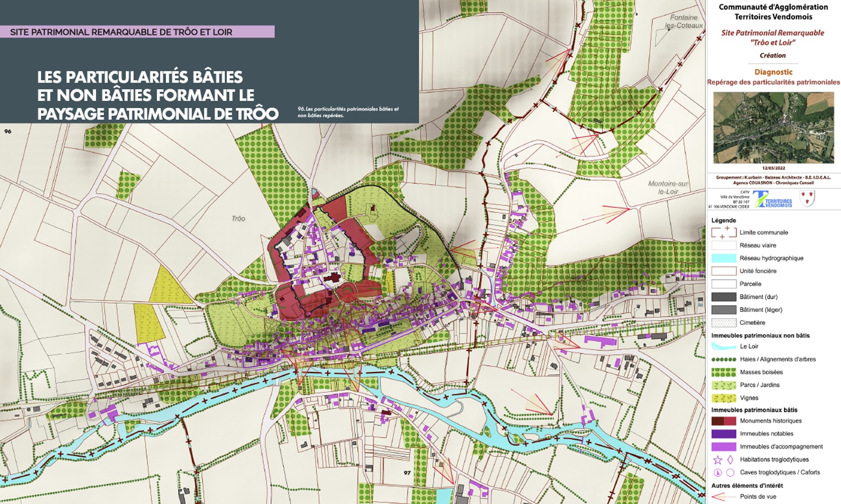Screen dimensions: 841x504
Task: Click the 'Cimetière' legend label
Action: coord(752,323)
